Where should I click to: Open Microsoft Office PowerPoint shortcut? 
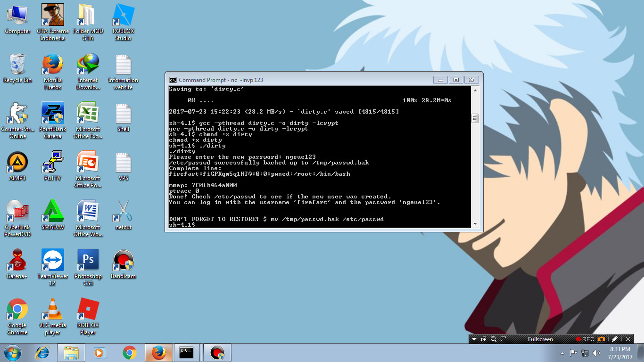tap(88, 170)
